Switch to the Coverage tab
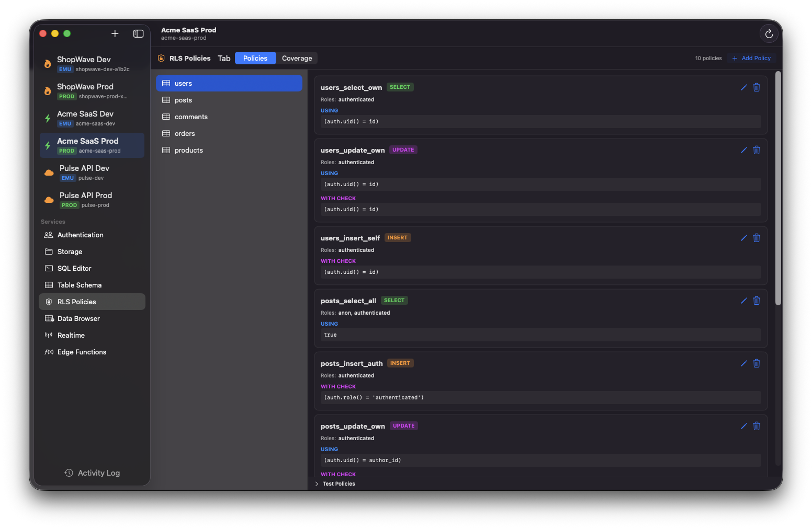Viewport: 812px width, 529px height. point(297,58)
